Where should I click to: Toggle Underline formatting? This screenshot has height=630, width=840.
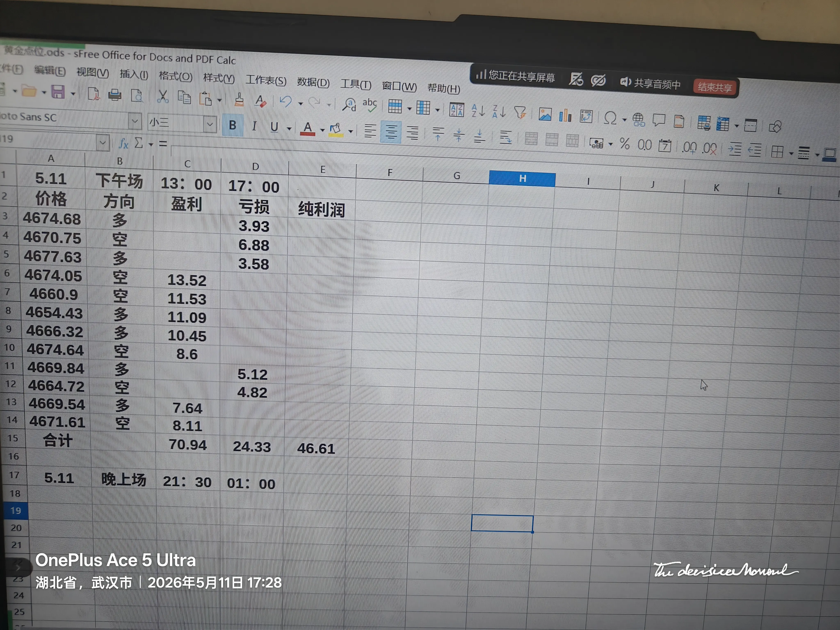tap(274, 127)
